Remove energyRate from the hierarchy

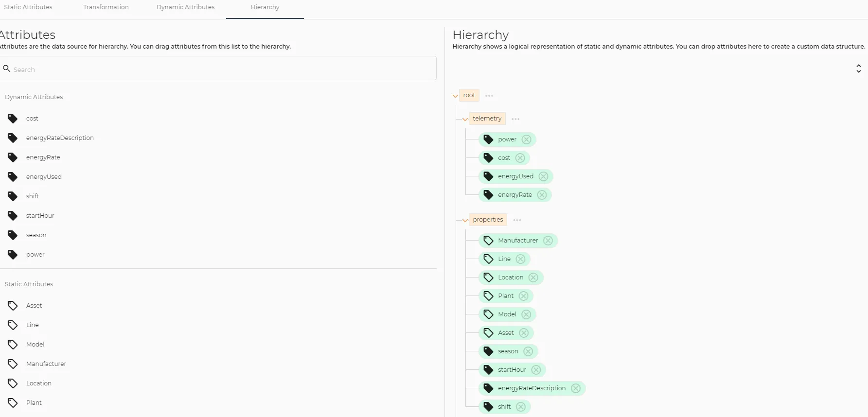(x=542, y=195)
